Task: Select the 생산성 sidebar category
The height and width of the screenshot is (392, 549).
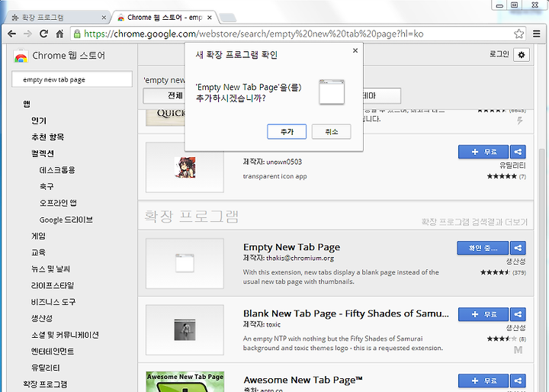Action: 42,319
